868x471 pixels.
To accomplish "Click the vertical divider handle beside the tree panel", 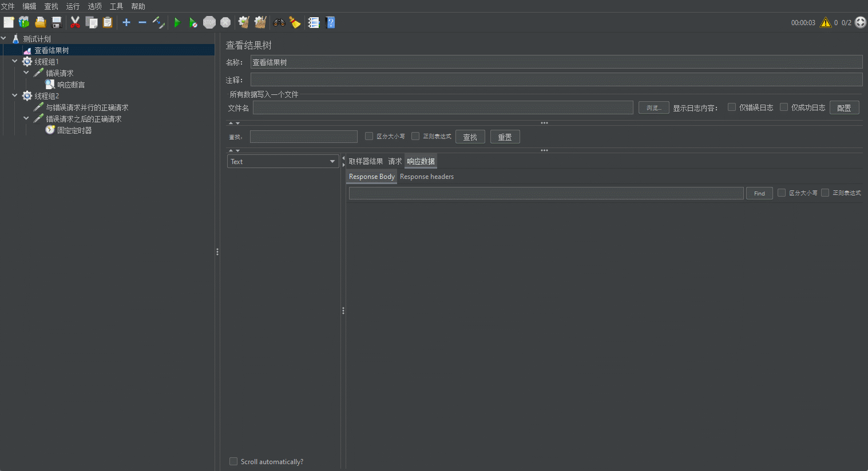I will 217,252.
